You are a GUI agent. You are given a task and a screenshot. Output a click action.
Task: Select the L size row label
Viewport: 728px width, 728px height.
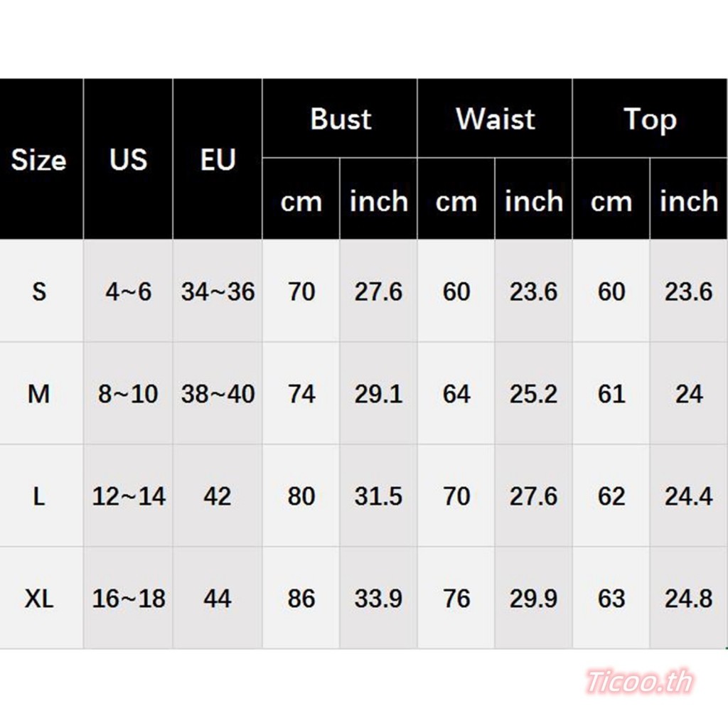(x=39, y=496)
